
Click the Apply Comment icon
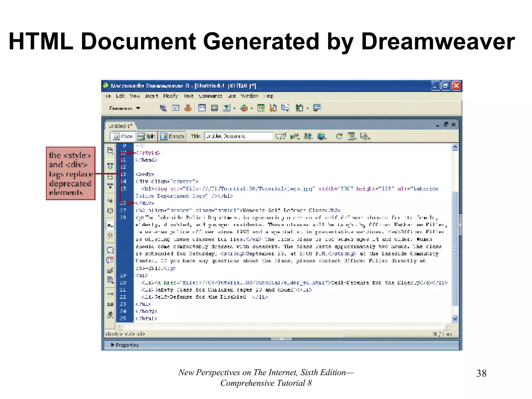(110, 250)
